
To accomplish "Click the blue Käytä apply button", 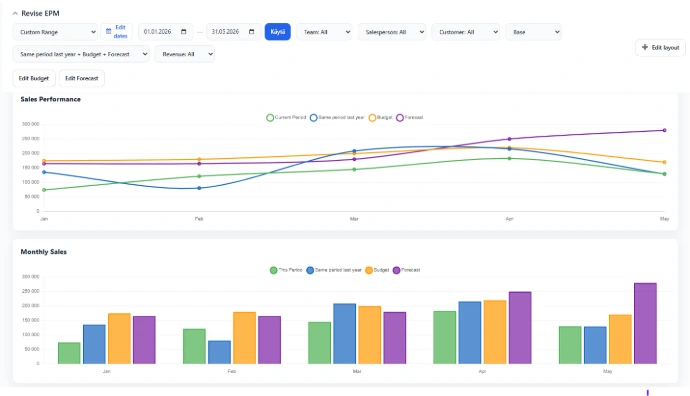I will pos(278,32).
